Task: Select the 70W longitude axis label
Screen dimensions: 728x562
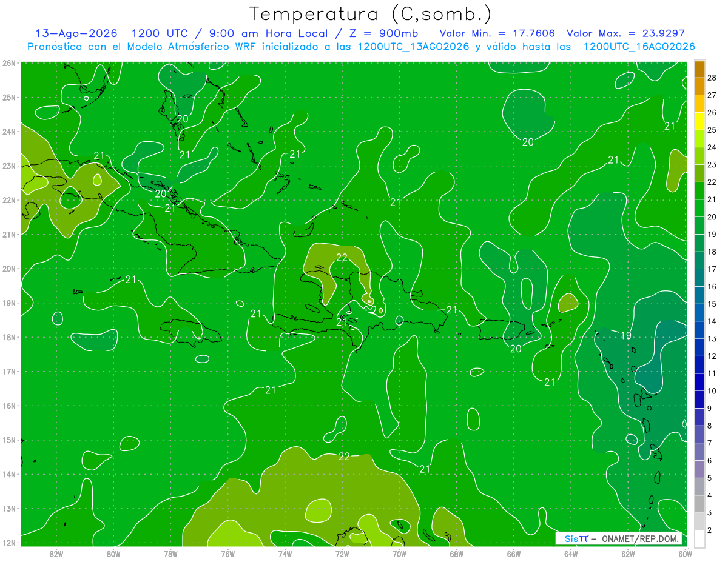Action: [x=399, y=554]
